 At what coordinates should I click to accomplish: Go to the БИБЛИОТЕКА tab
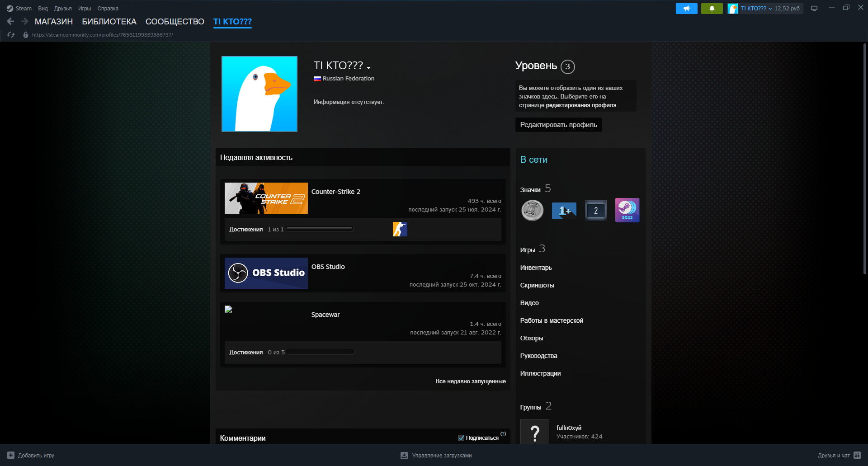point(109,22)
